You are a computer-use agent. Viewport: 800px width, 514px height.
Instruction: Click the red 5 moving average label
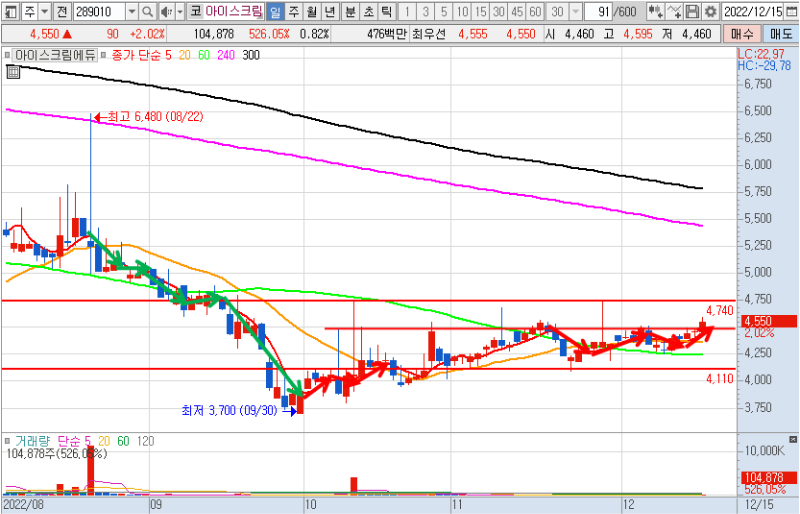[168, 55]
